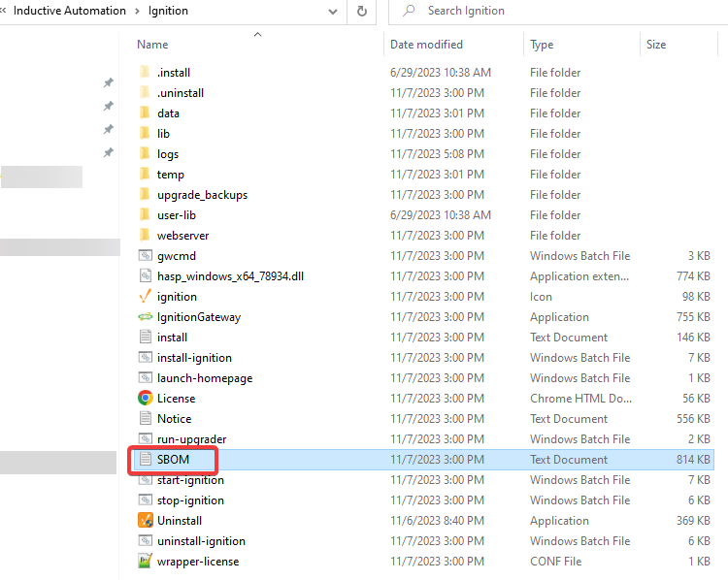The height and width of the screenshot is (580, 728).
Task: Click the user-lib folder icon
Action: (x=145, y=214)
